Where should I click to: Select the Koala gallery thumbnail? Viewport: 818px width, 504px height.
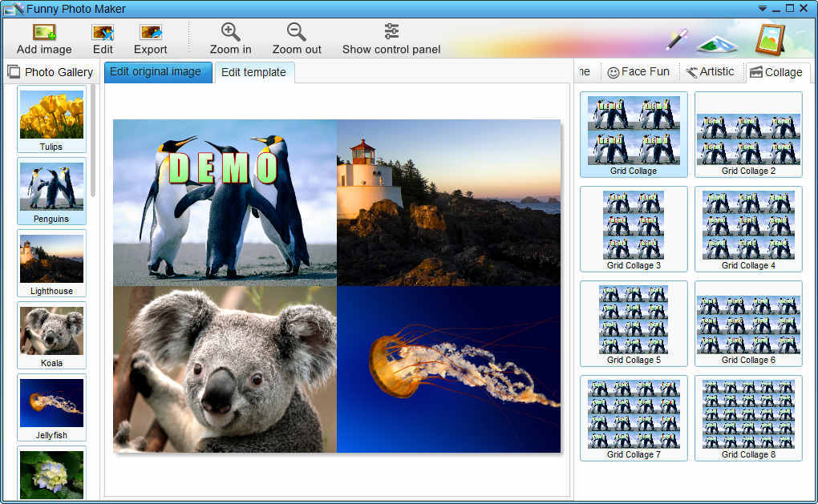51,335
